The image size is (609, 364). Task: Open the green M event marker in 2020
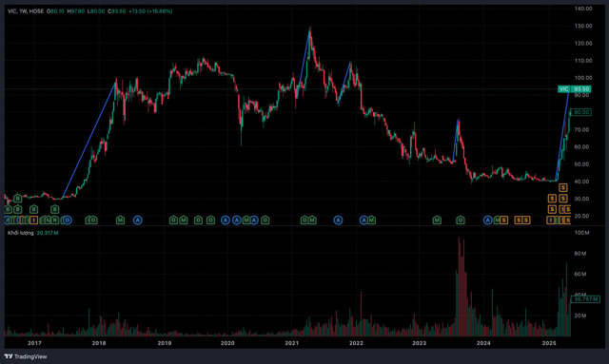coord(246,220)
